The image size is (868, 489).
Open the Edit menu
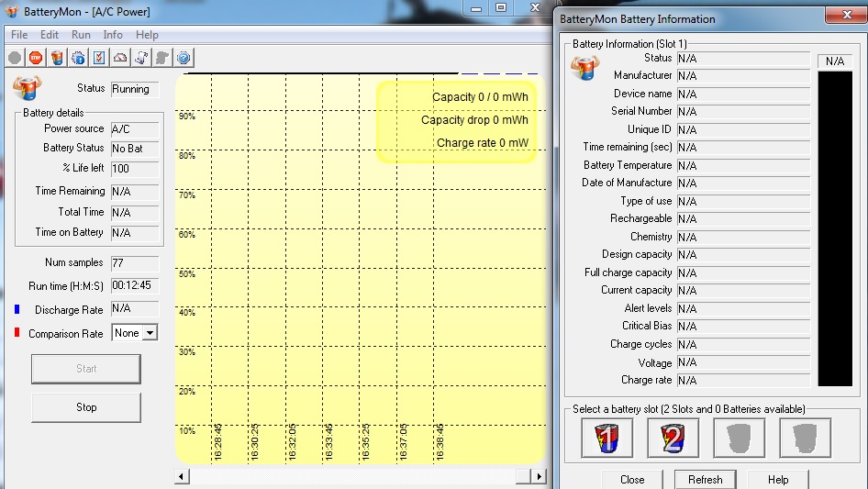pos(50,34)
